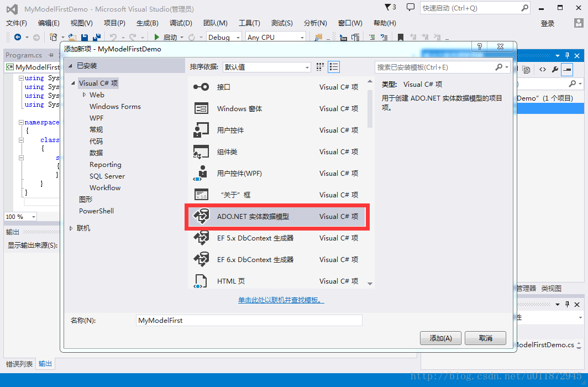Open the 排序依据 默认值 dropdown
The height and width of the screenshot is (387, 588).
click(x=266, y=67)
